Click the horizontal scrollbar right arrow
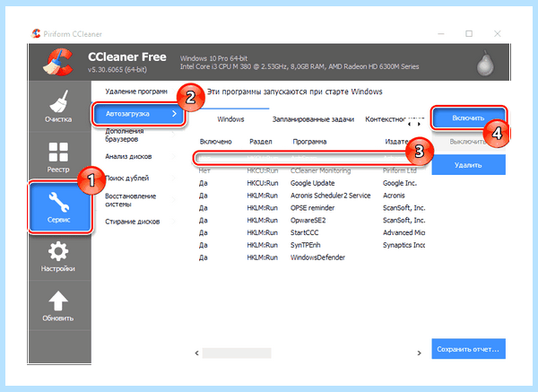Screen dimensions: 538x392 (x=419, y=353)
